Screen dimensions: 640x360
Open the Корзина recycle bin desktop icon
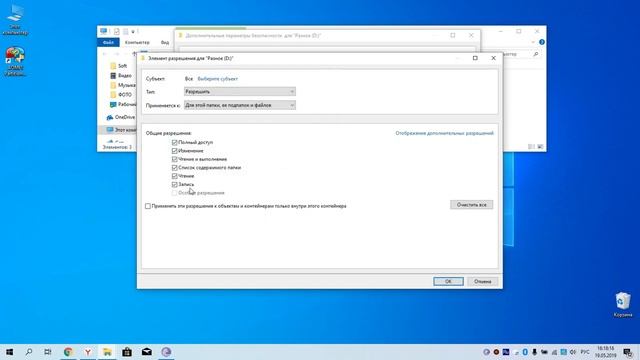coord(622,304)
